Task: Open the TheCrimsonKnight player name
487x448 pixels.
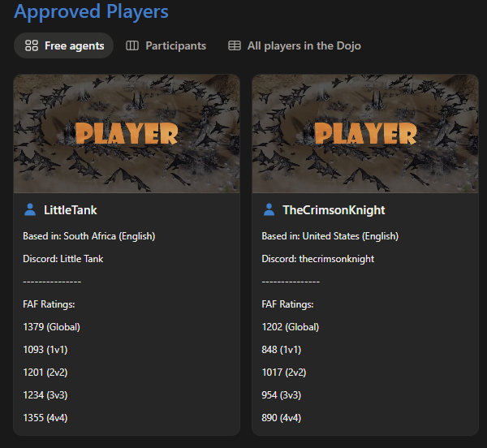Action: (x=334, y=210)
